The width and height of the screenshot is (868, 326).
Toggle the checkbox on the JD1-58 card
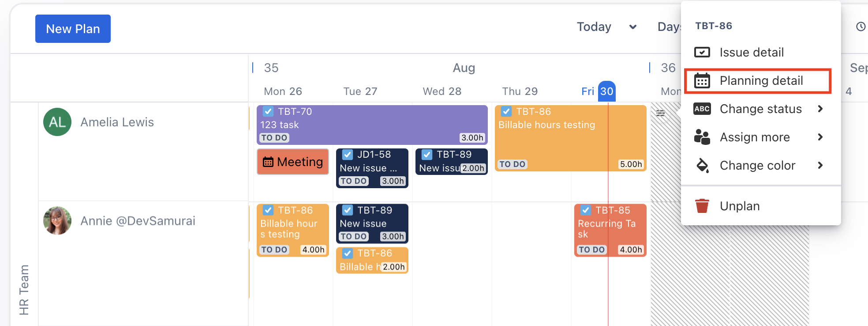click(x=348, y=155)
